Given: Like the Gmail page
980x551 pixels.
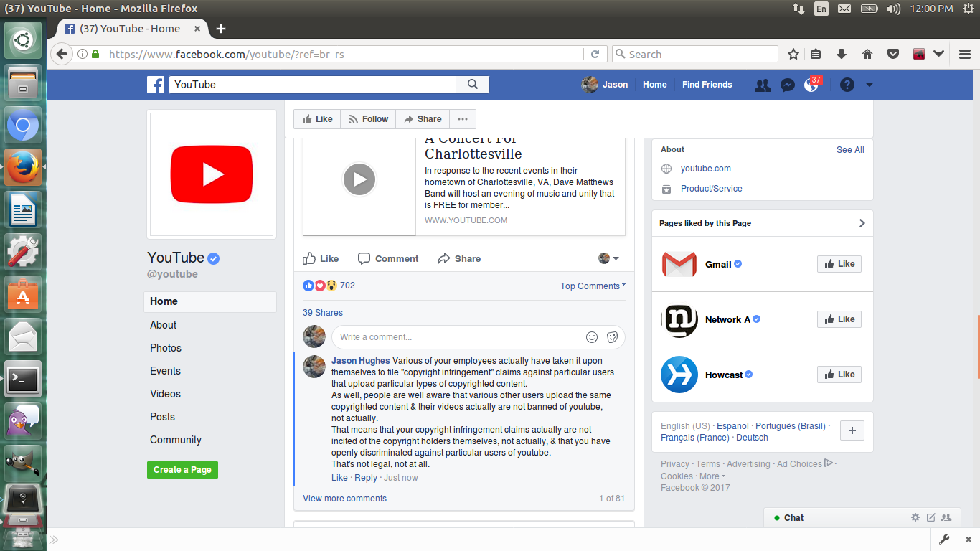Looking at the screenshot, I should (x=839, y=264).
